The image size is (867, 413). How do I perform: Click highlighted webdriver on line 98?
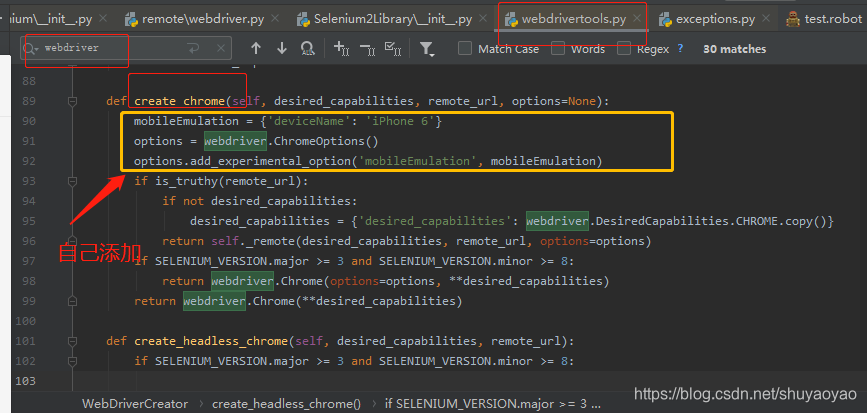click(x=242, y=281)
